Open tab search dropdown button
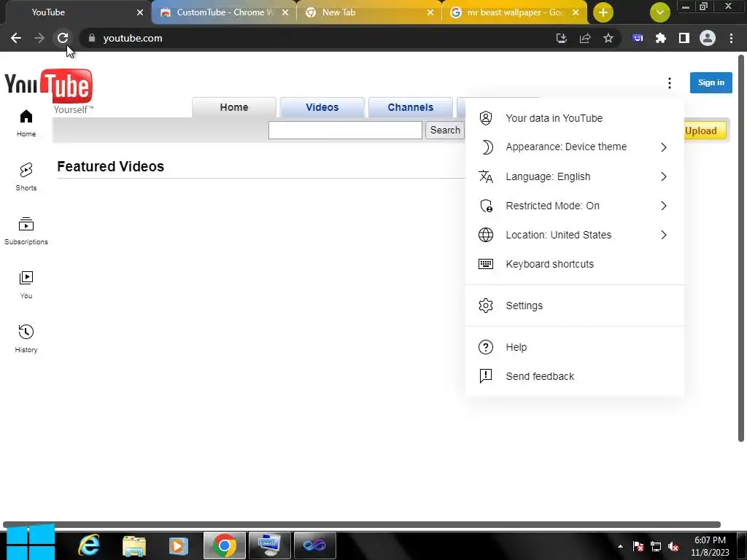 (659, 12)
